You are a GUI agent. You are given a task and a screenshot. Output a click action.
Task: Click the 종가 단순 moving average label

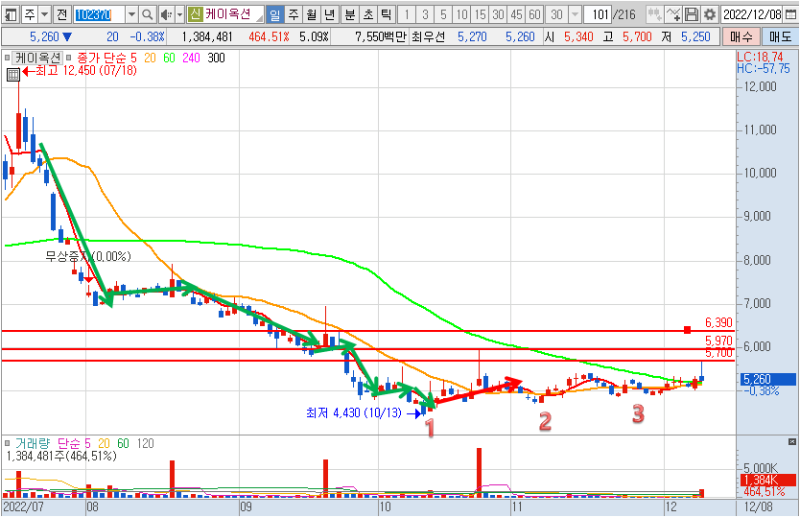102,58
